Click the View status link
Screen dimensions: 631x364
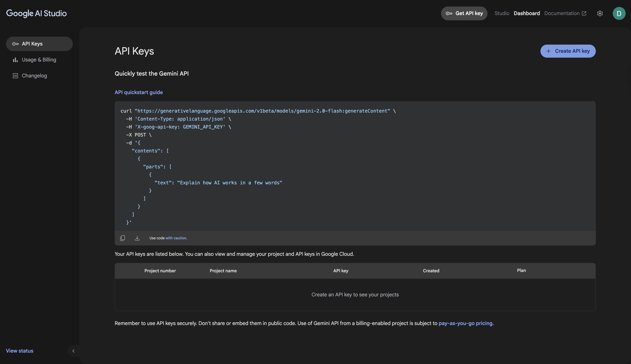20,351
